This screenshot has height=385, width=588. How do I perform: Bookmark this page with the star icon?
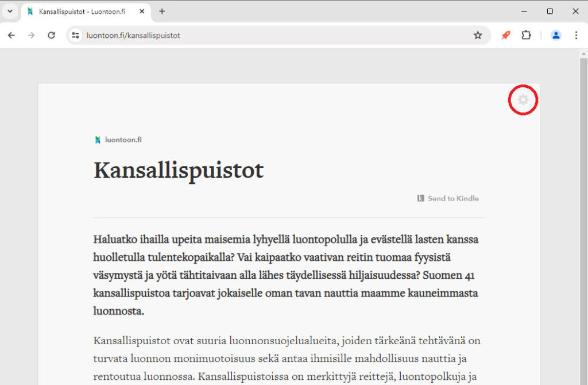click(478, 36)
